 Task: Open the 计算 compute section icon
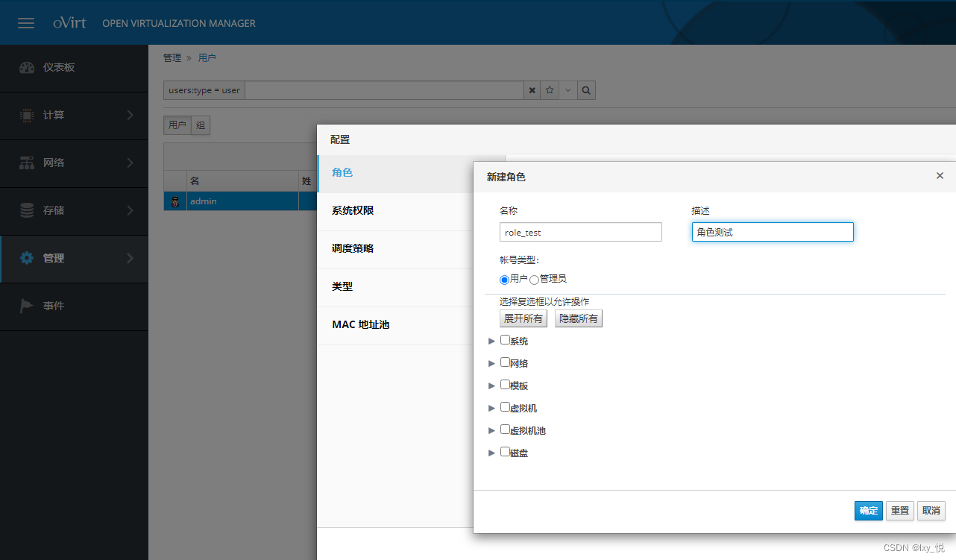27,116
